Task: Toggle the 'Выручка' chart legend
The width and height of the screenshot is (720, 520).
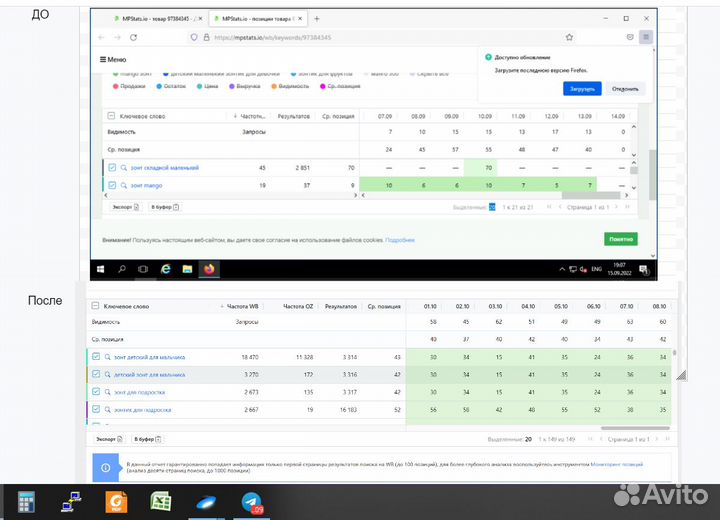Action: pyautogui.click(x=245, y=86)
